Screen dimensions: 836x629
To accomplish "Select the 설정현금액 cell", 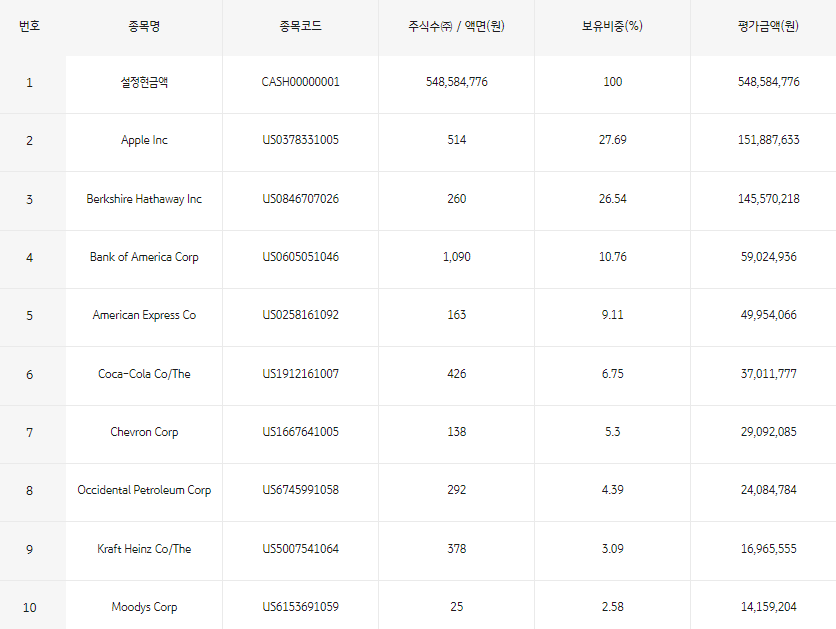I will [x=144, y=82].
